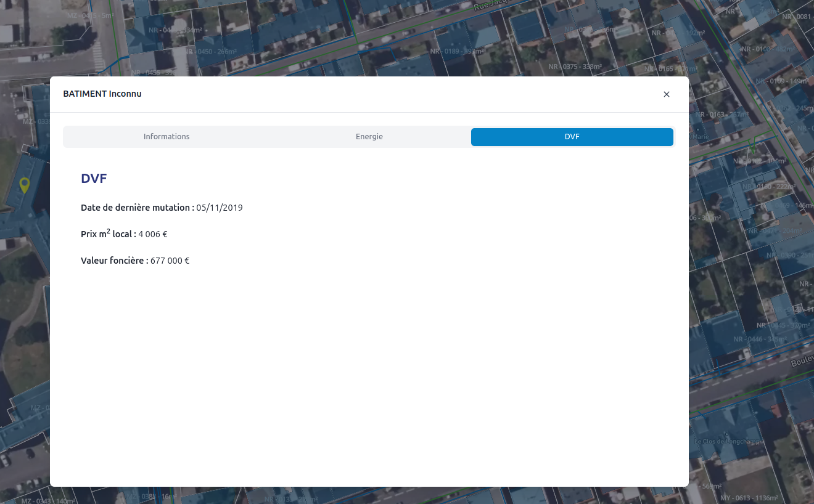The image size is (814, 504).
Task: Click the Valeur foncière amount 677 000 €
Action: pyautogui.click(x=170, y=261)
